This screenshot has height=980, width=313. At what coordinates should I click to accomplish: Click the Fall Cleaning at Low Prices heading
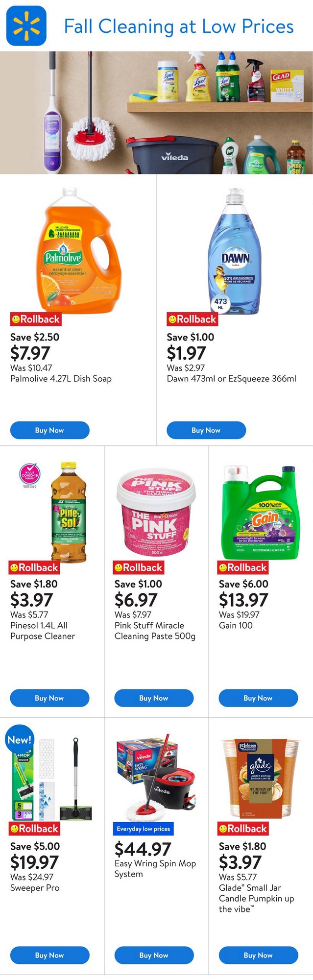click(x=179, y=26)
